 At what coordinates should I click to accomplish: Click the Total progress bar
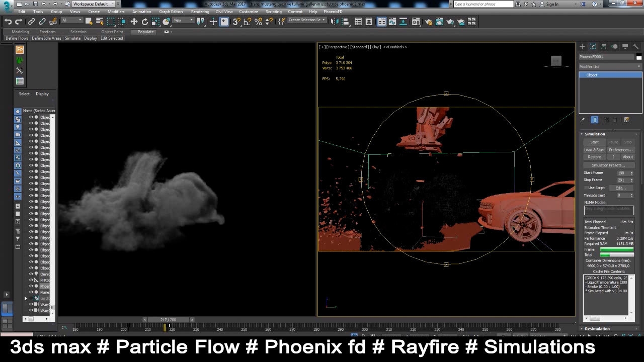pyautogui.click(x=617, y=255)
